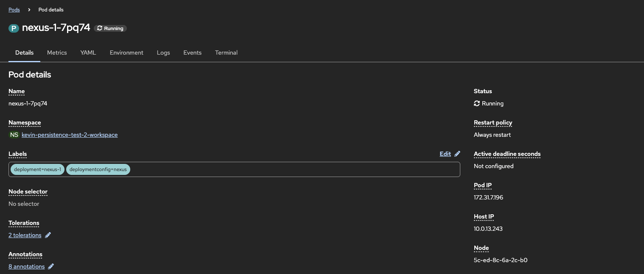644x274 pixels.
Task: Click the Host IP field label
Action: coord(484,216)
